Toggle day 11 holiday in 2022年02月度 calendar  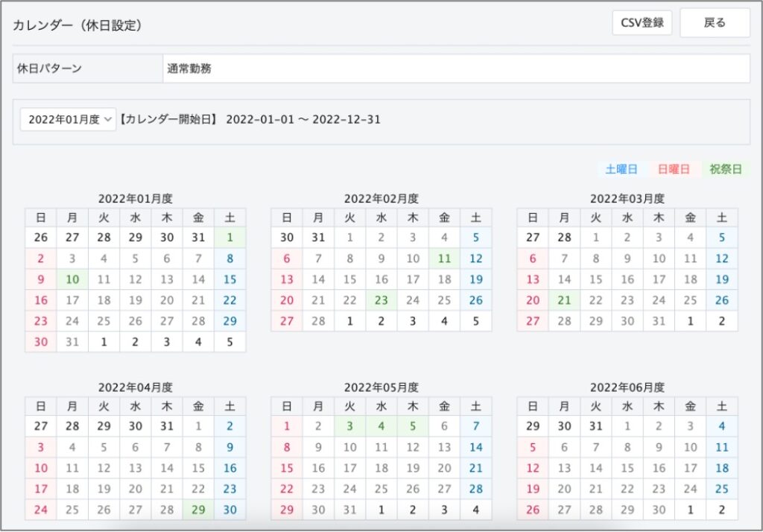point(444,259)
